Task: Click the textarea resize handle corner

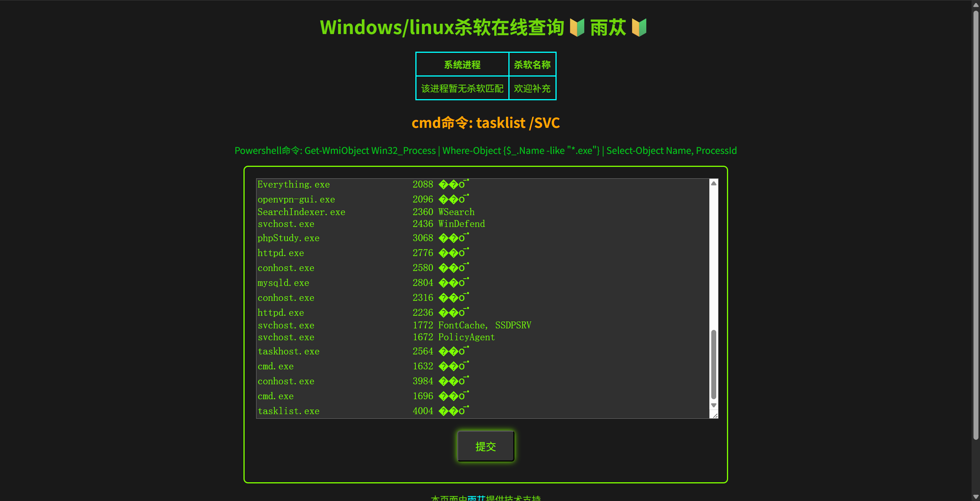Action: coord(715,416)
